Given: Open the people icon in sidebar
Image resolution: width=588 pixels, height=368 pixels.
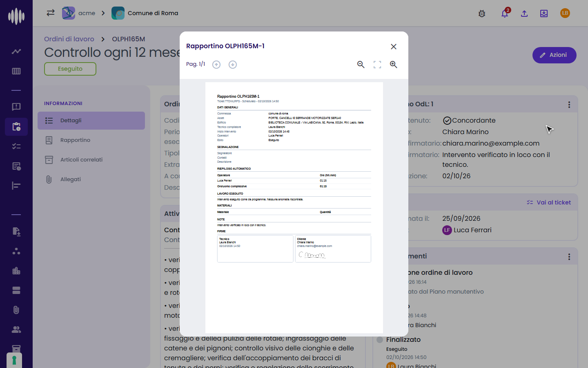Looking at the screenshot, I should [x=16, y=330].
